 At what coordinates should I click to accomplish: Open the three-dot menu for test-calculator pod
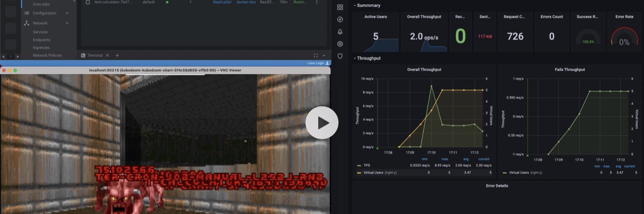[317, 2]
